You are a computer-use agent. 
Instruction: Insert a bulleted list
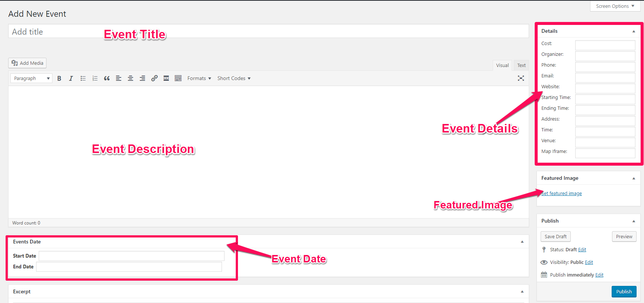pyautogui.click(x=83, y=78)
